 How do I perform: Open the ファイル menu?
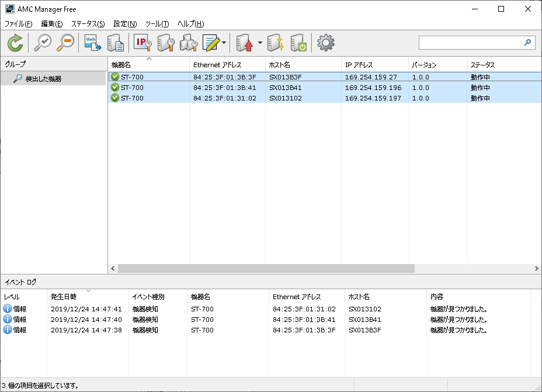(x=18, y=24)
